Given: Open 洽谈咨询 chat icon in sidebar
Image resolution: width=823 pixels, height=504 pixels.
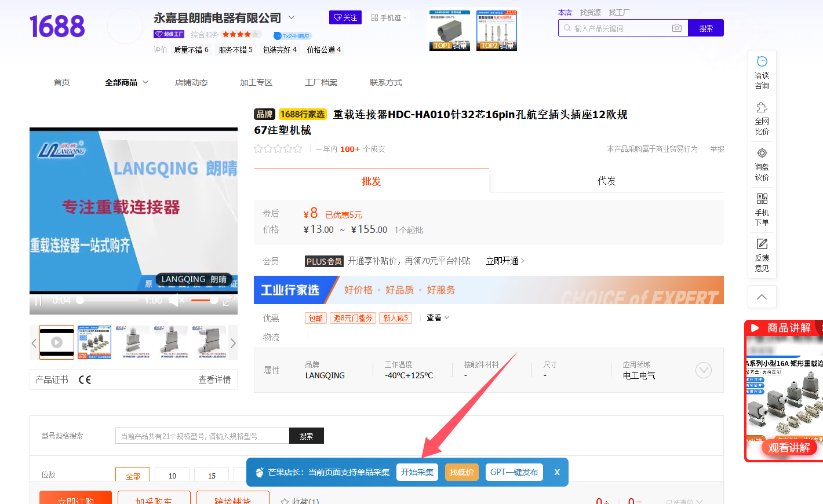Looking at the screenshot, I should [x=762, y=61].
